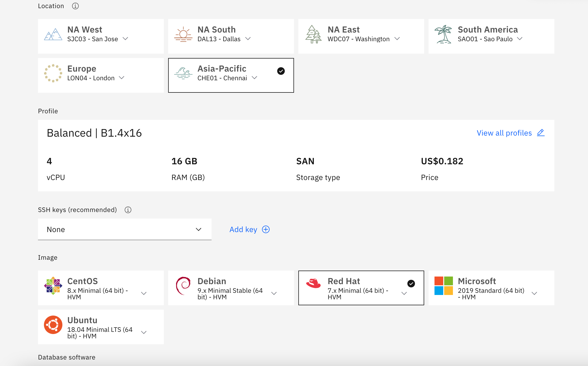Open the SSH keys None dropdown
This screenshot has height=366, width=588.
click(124, 229)
